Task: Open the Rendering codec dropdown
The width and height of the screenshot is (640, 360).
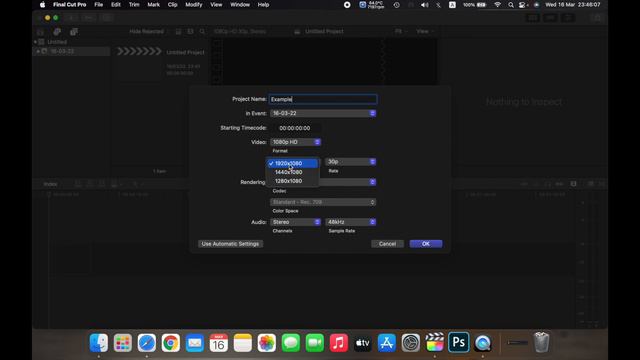Action: pos(347,182)
